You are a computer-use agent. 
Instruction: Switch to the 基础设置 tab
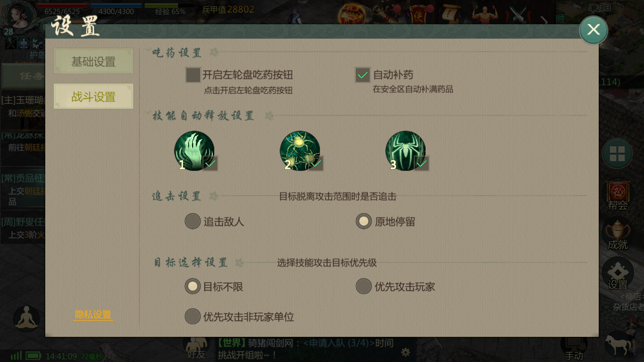tap(94, 61)
